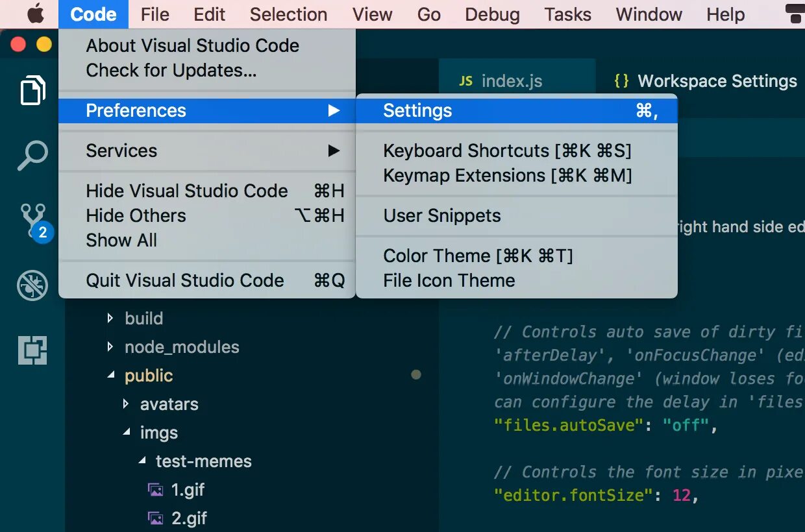The image size is (805, 532).
Task: Click the modified dot next to public
Action: click(416, 374)
